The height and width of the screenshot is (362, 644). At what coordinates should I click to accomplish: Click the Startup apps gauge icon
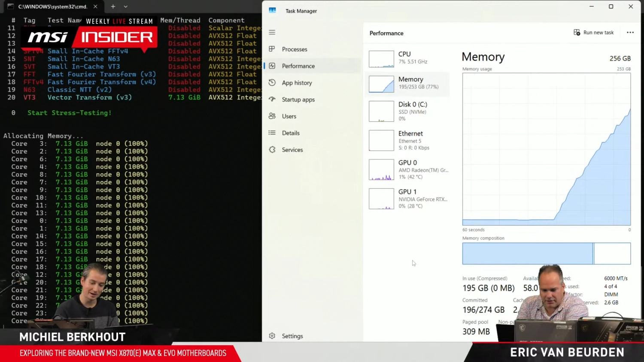pos(272,100)
